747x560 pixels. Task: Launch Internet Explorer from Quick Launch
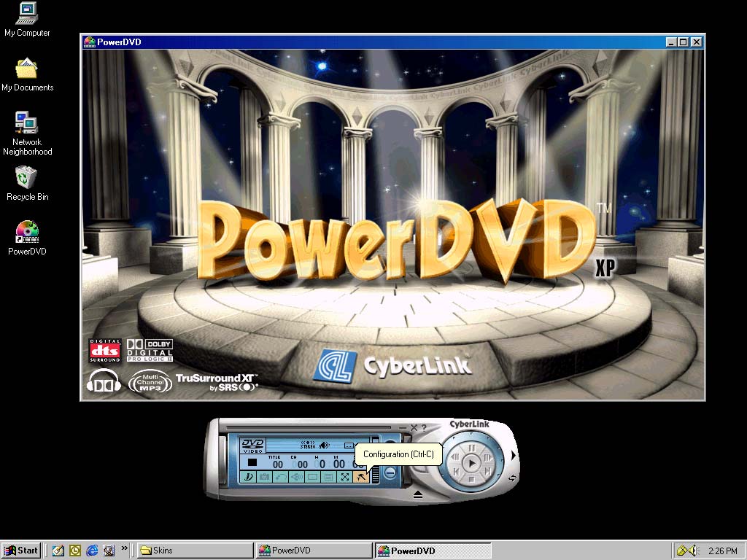(92, 551)
